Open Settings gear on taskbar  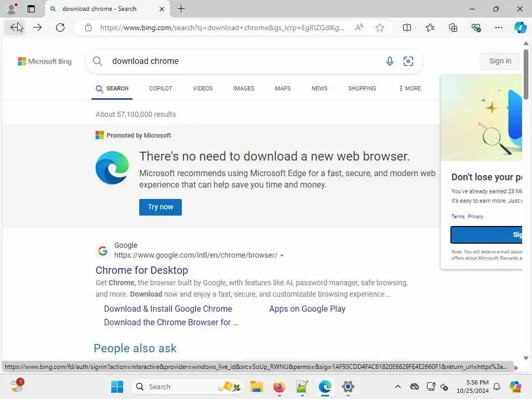point(348,387)
